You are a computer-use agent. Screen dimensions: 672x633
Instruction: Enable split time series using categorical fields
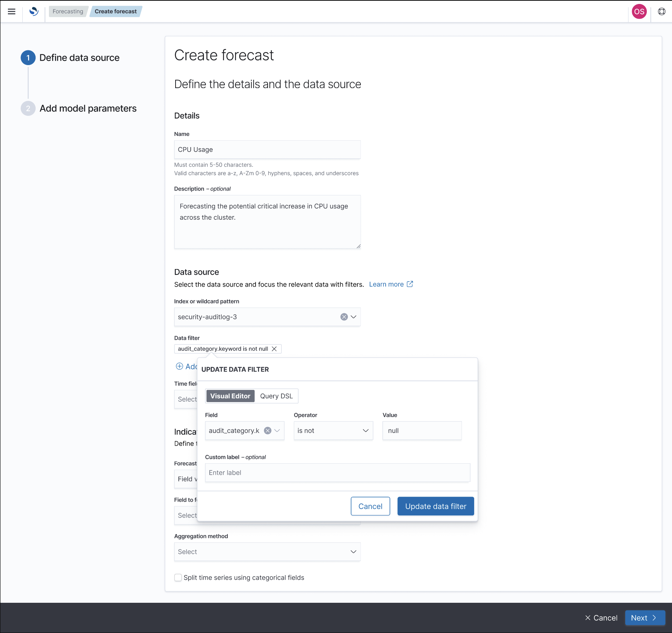tap(178, 577)
